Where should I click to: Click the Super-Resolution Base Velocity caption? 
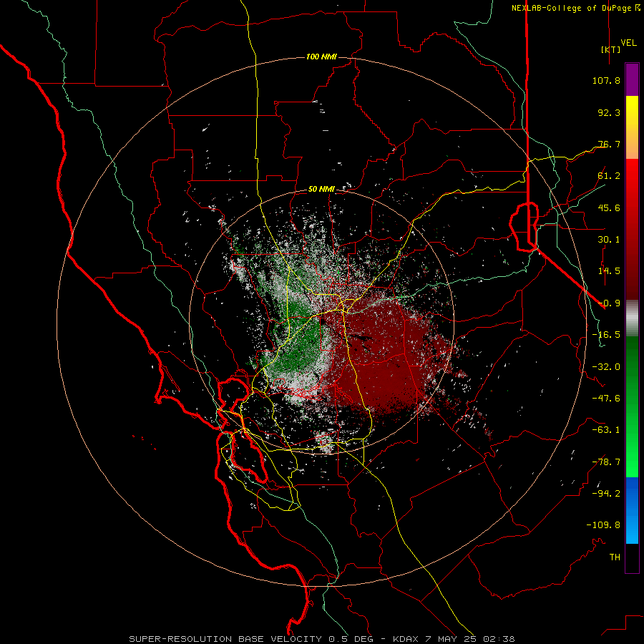click(x=321, y=639)
